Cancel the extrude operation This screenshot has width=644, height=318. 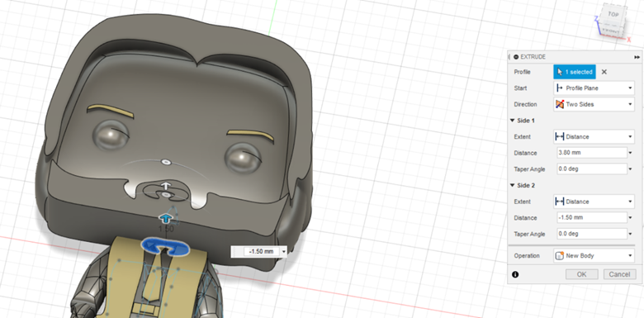[x=619, y=274]
